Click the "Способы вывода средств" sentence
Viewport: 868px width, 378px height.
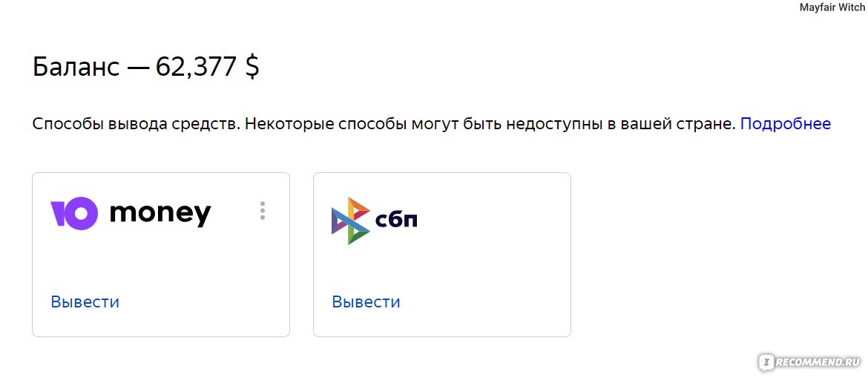(x=137, y=123)
